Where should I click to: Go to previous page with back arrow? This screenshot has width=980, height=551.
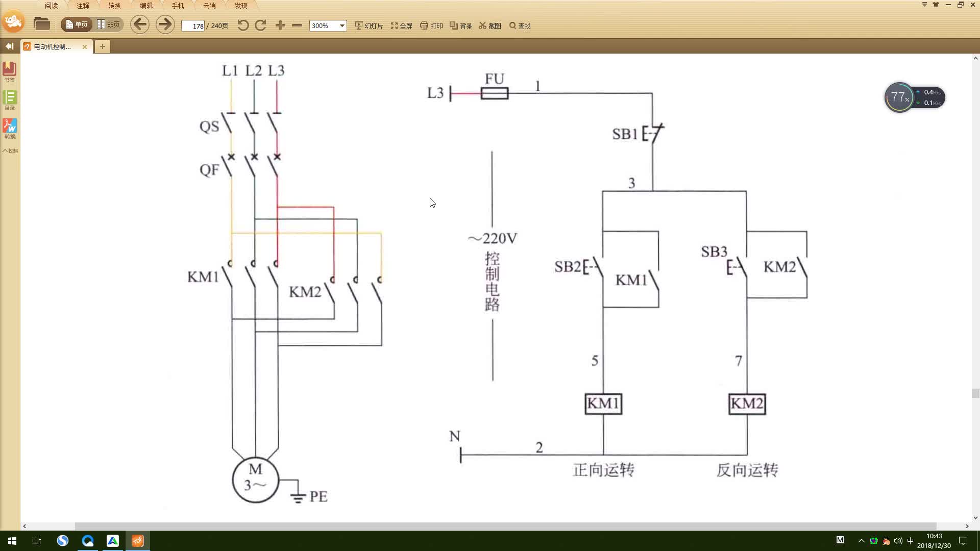coord(139,24)
